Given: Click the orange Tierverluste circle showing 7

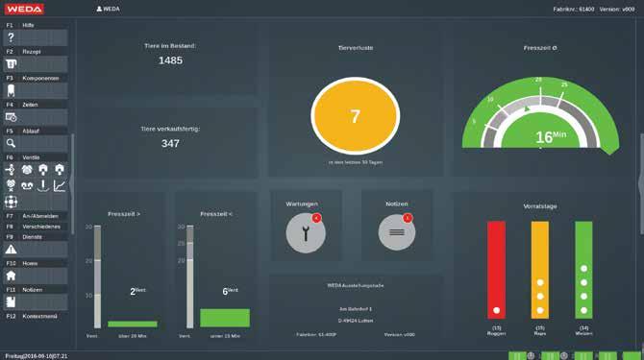Looking at the screenshot, I should pos(356,116).
